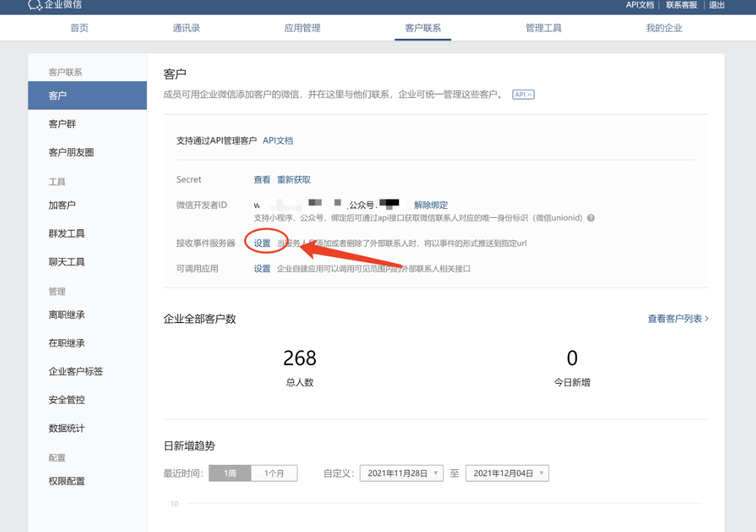This screenshot has width=756, height=532.
Task: Click 解除绑定 to unbind developer ID
Action: [x=431, y=205]
